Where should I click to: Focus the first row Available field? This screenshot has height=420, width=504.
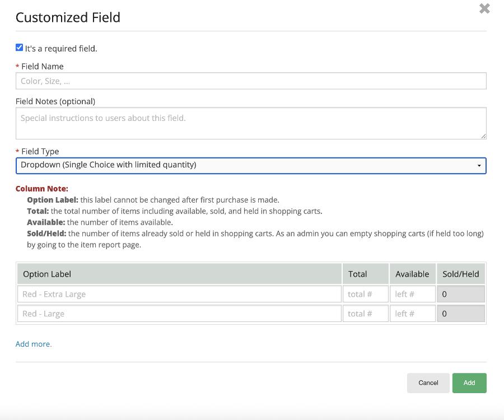click(412, 294)
